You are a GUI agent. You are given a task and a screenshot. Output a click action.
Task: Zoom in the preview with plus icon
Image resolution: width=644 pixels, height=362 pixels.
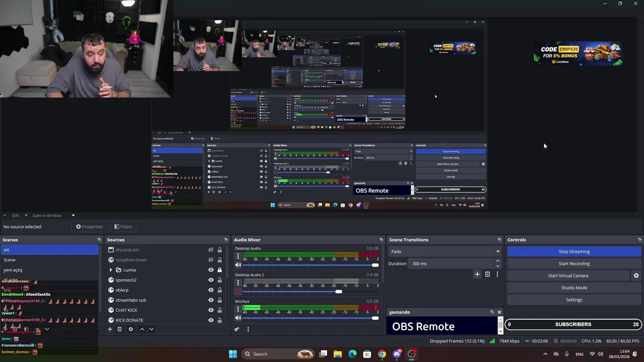click(x=26, y=215)
